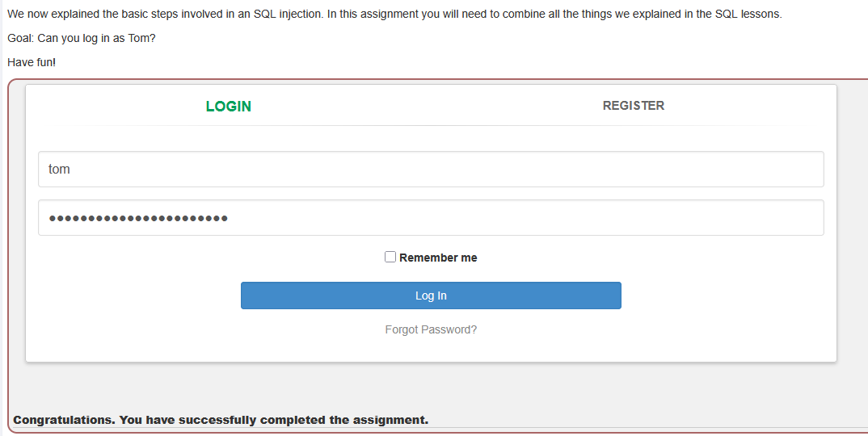Viewport: 868px width, 436px height.
Task: Open the Forgot Password? link
Action: pyautogui.click(x=431, y=329)
